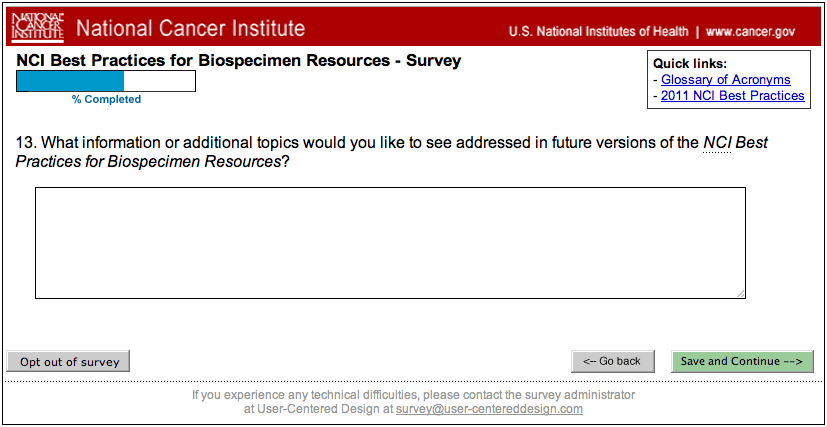Image resolution: width=827 pixels, height=427 pixels.
Task: Open the 2011 NCI Best Practices link
Action: [732, 96]
